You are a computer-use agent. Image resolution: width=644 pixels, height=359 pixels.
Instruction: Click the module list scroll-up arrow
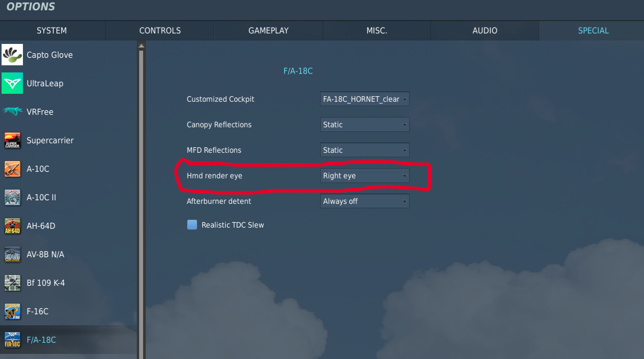click(141, 46)
